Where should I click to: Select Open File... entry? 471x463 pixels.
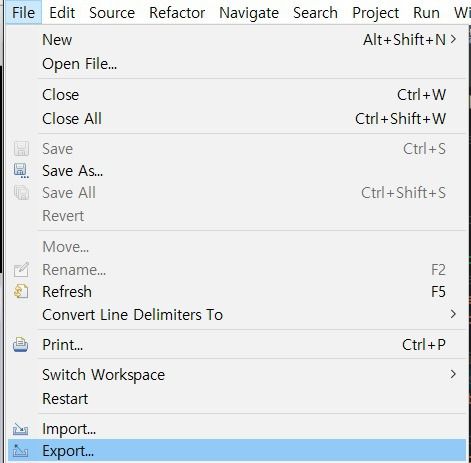point(237,64)
